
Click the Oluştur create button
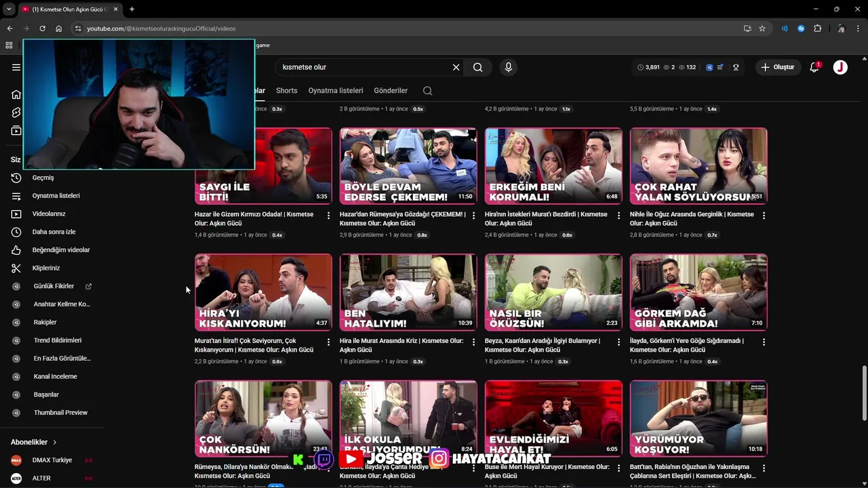[x=777, y=67]
